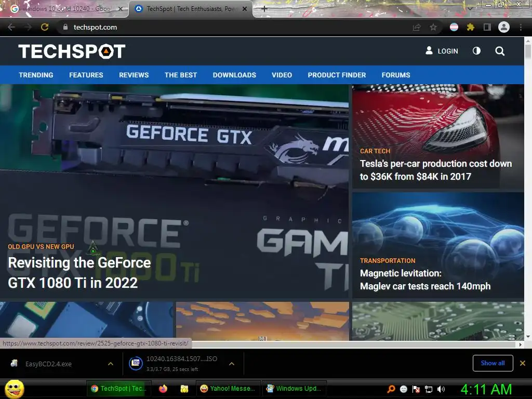The image size is (532, 399).
Task: Expand options chevron for EasyBCD2.4.exe
Action: tap(111, 364)
